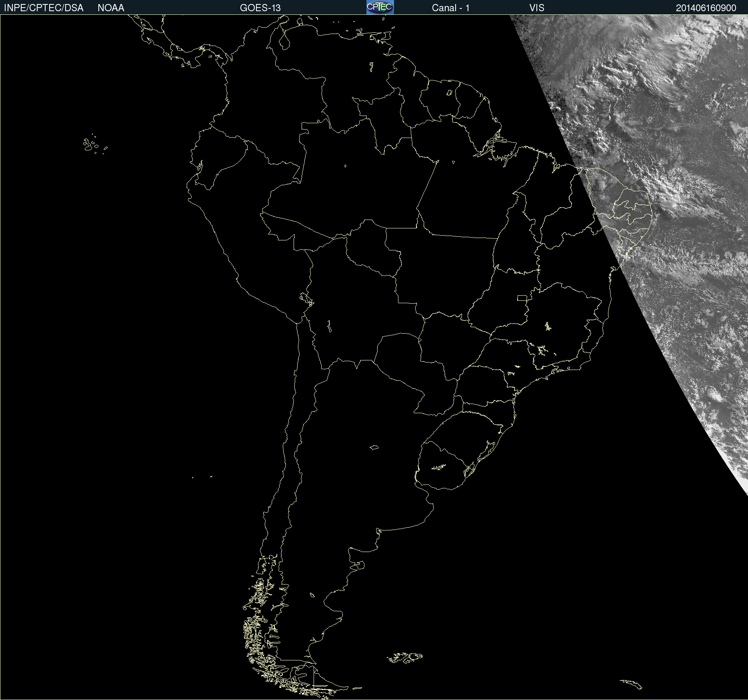Click the 201406160900 timestamp

(x=706, y=8)
